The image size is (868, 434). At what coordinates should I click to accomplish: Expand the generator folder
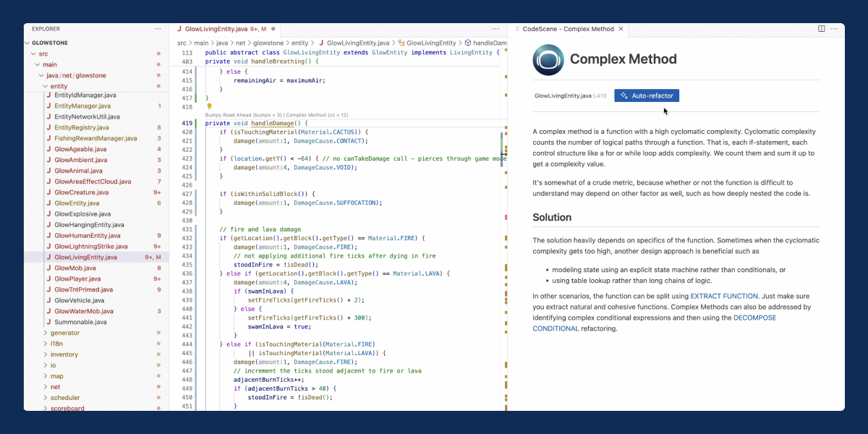coord(46,333)
